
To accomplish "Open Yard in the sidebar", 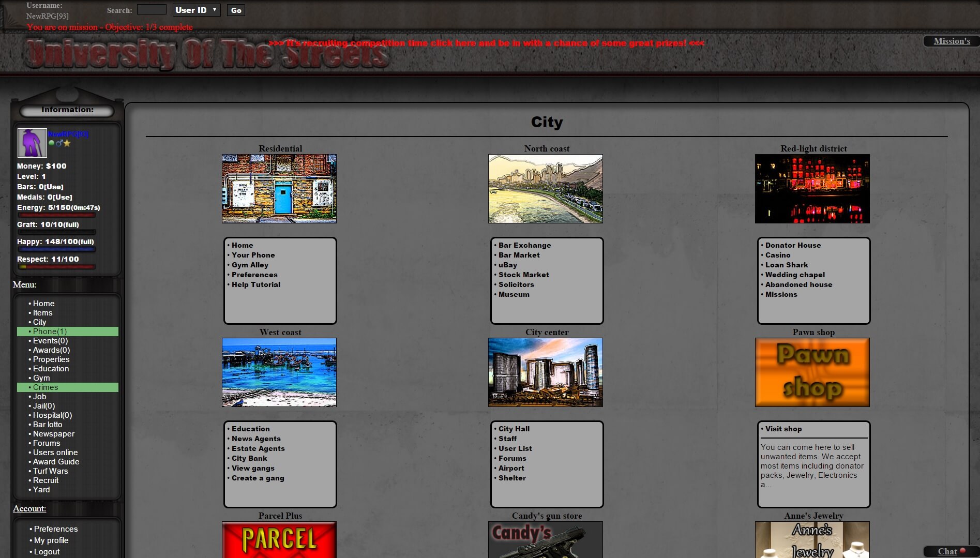I will tap(41, 490).
